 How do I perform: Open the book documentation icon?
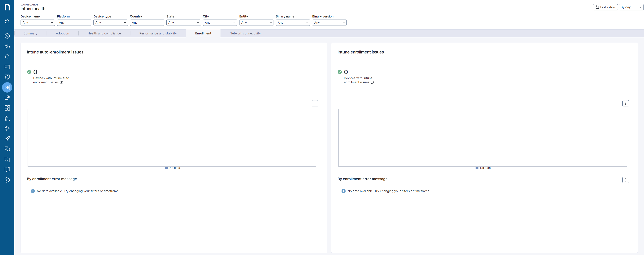coord(7,170)
